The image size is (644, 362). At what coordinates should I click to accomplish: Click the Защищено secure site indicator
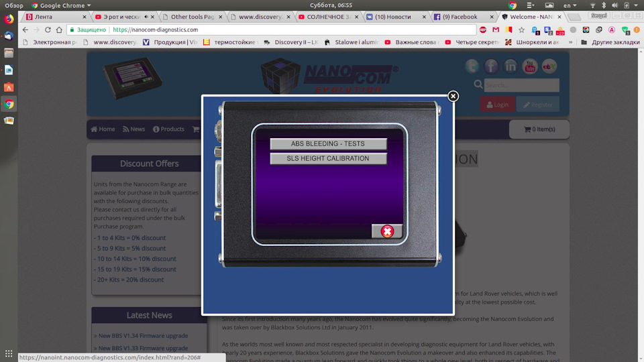pos(88,29)
